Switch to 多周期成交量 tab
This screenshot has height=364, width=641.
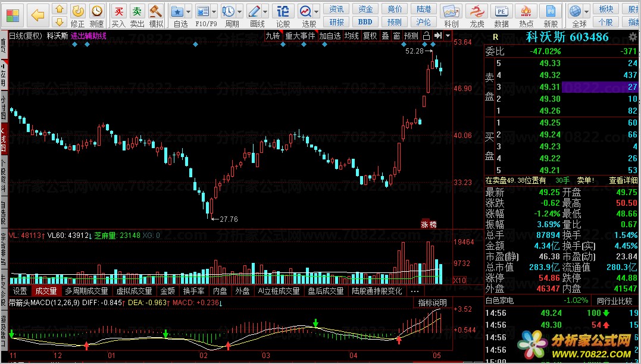(86, 291)
